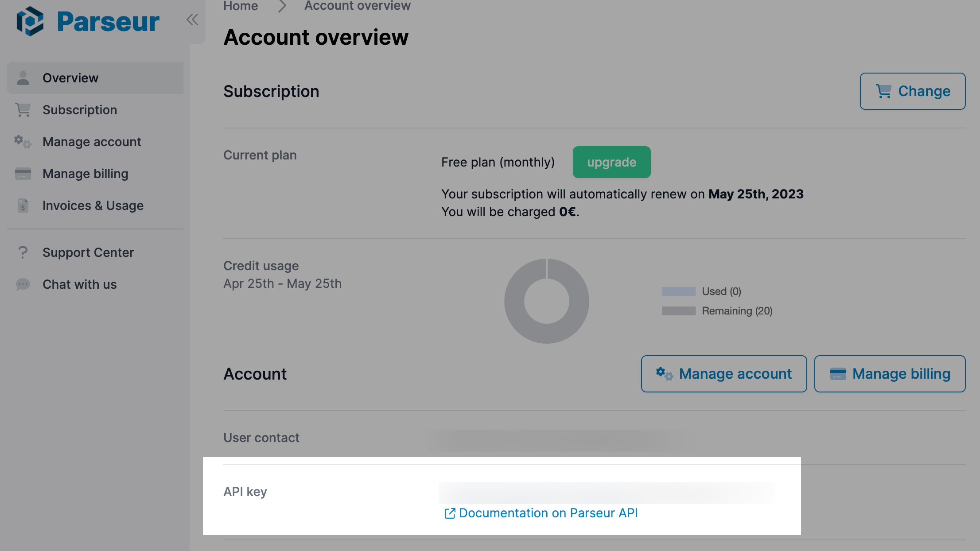
Task: Click the 'API key' label
Action: tap(245, 492)
